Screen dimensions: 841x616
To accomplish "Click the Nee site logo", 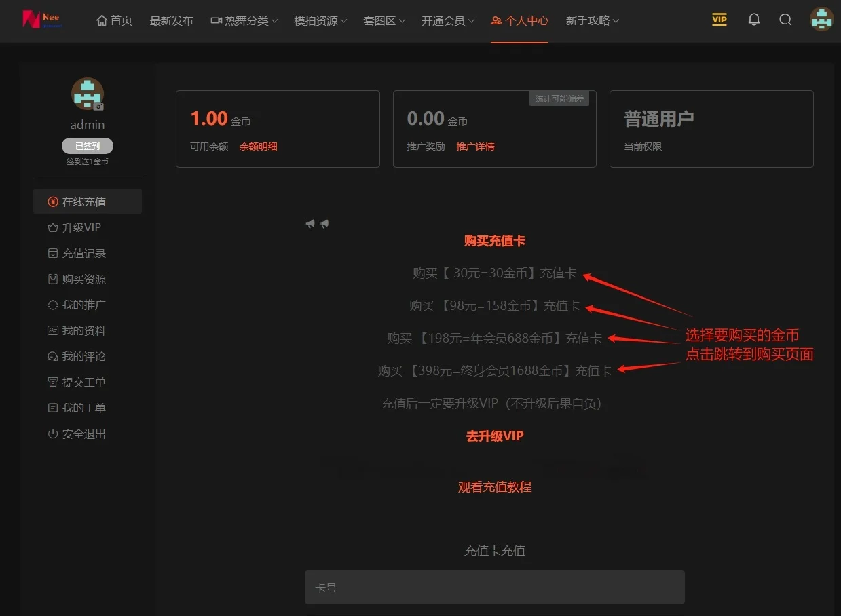I will [42, 19].
